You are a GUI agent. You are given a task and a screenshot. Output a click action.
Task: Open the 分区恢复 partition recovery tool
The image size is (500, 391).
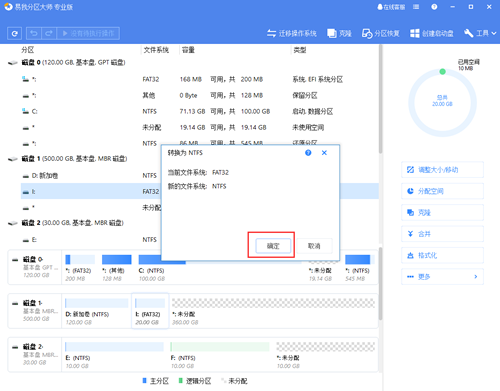tap(381, 33)
